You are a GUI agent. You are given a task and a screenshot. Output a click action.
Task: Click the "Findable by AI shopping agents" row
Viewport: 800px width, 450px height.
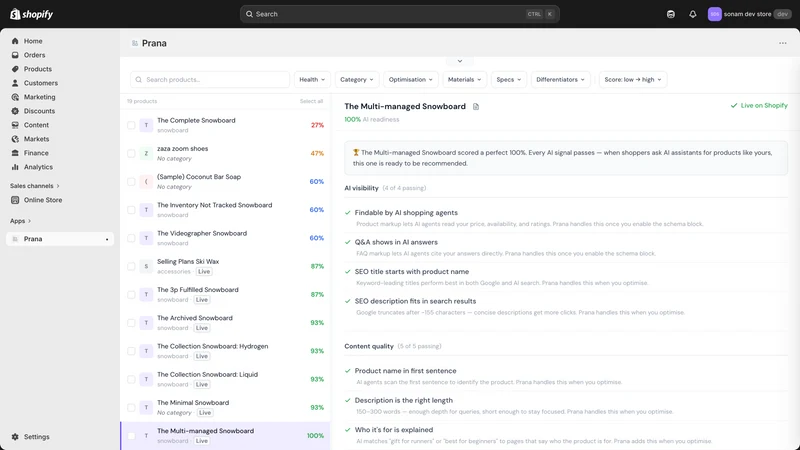coord(566,218)
